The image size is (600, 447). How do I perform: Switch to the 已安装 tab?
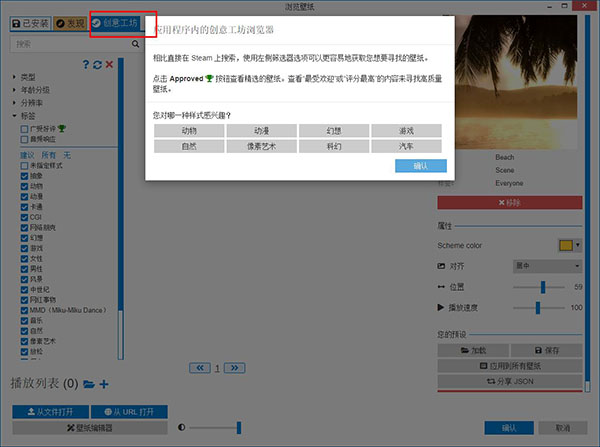click(27, 21)
